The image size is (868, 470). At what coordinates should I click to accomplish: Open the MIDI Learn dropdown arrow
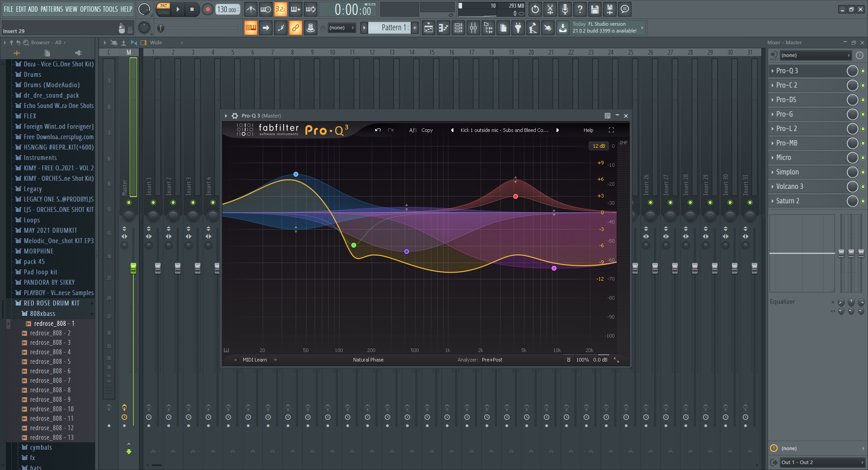click(x=275, y=360)
